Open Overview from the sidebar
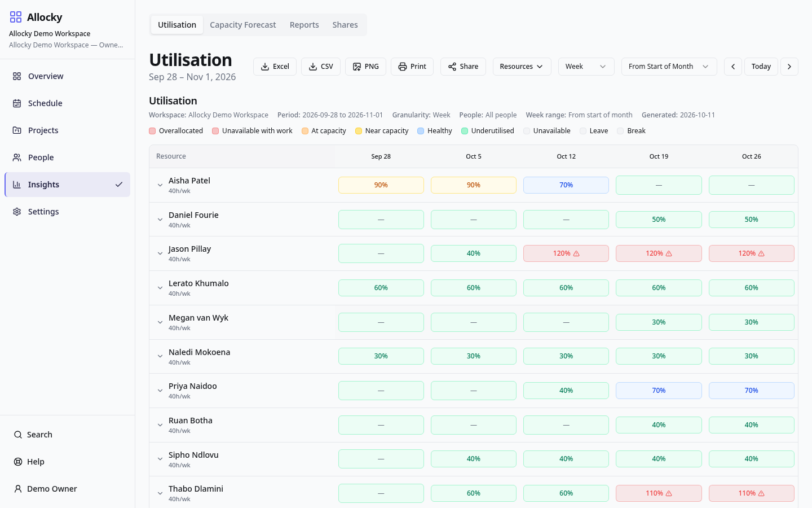The height and width of the screenshot is (508, 812). click(x=67, y=76)
